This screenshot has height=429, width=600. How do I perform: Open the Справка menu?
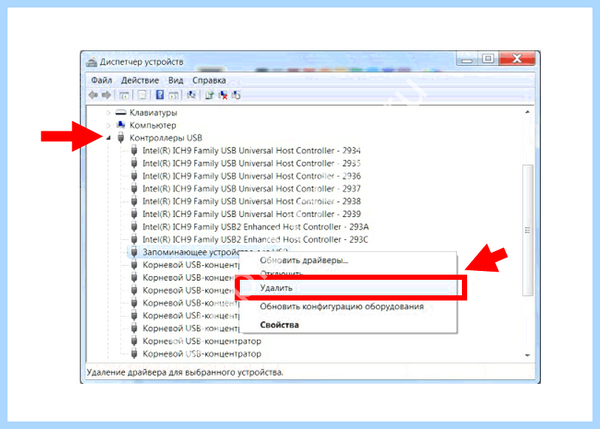[209, 80]
